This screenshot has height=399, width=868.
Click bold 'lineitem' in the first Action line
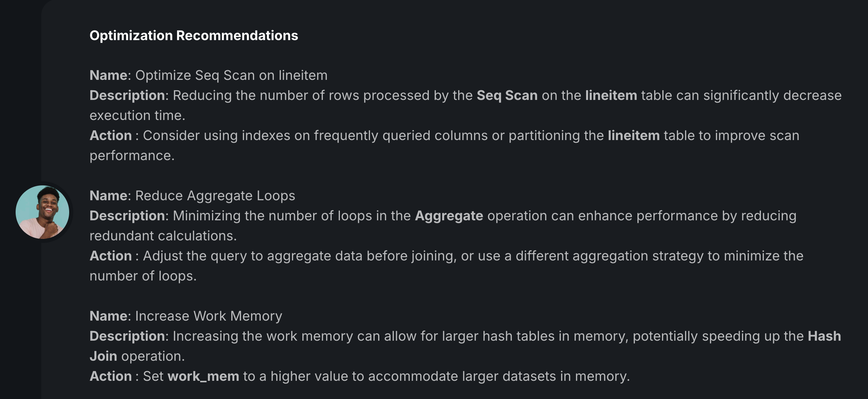click(634, 136)
